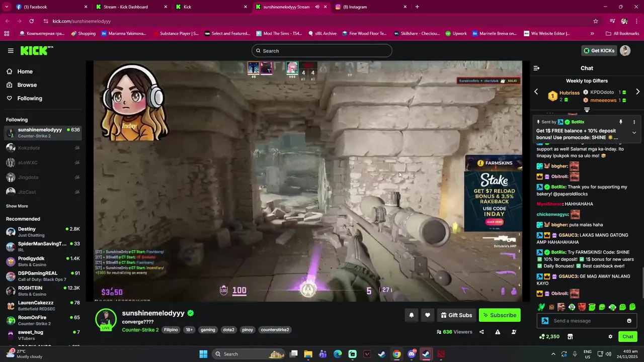
Task: Click the heart follow icon
Action: click(x=427, y=315)
